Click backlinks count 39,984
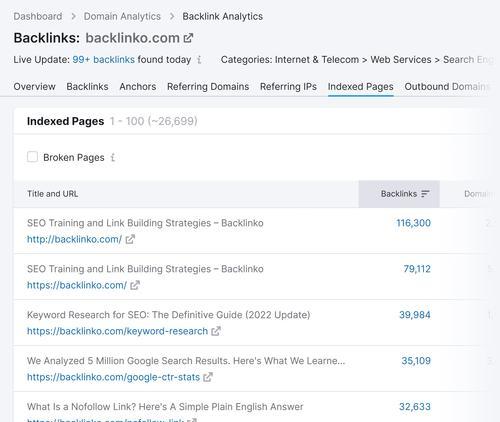Screen dimensions: 500x422 415,315
